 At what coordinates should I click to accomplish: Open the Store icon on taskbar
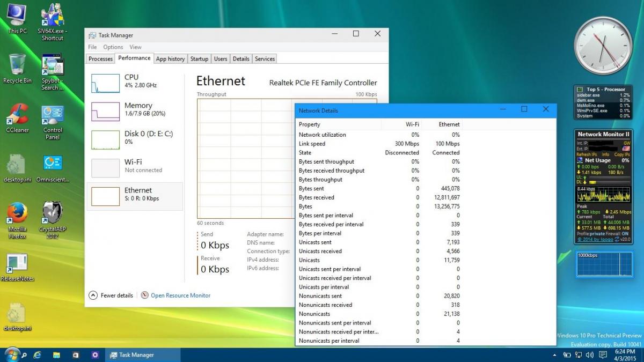(76, 355)
